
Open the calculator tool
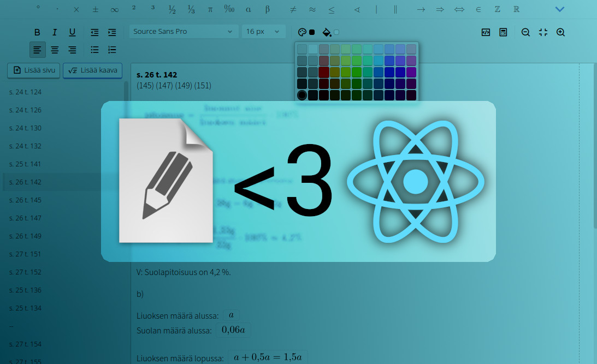504,32
